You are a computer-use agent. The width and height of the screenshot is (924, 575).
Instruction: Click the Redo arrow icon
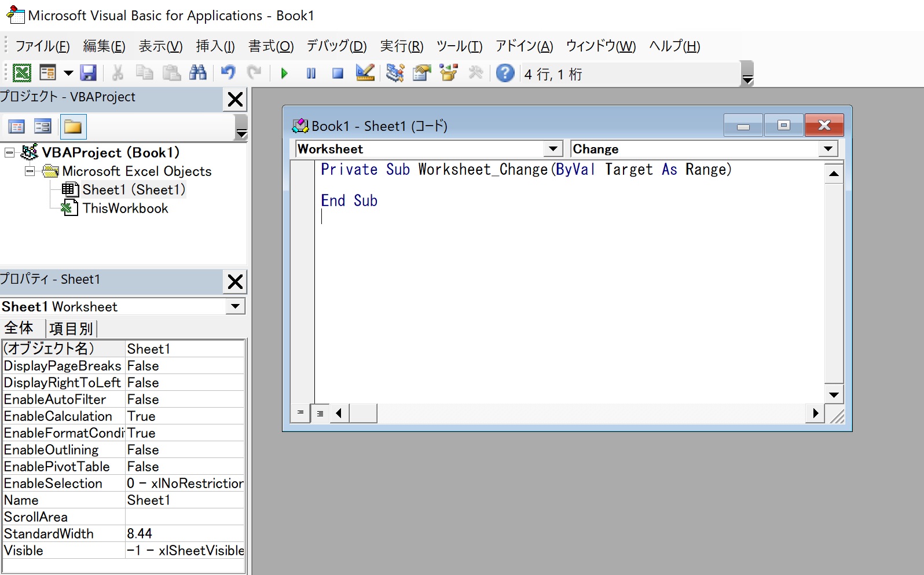click(254, 73)
